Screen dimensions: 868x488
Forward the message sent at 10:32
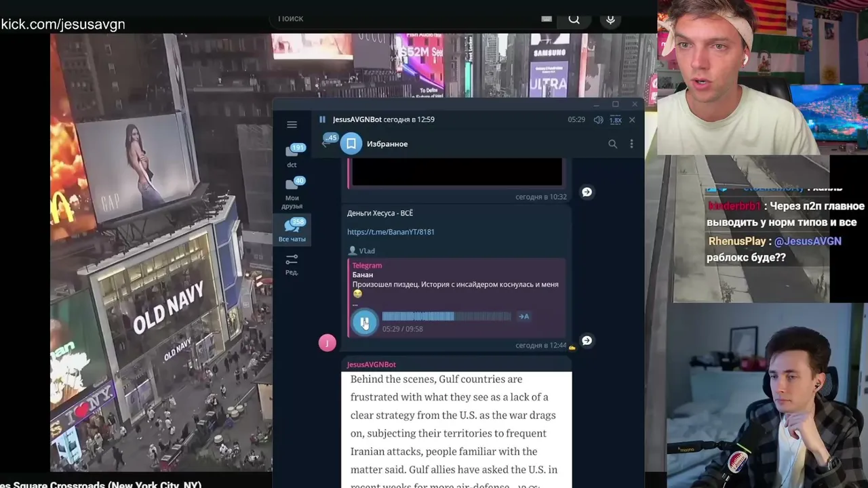click(587, 192)
